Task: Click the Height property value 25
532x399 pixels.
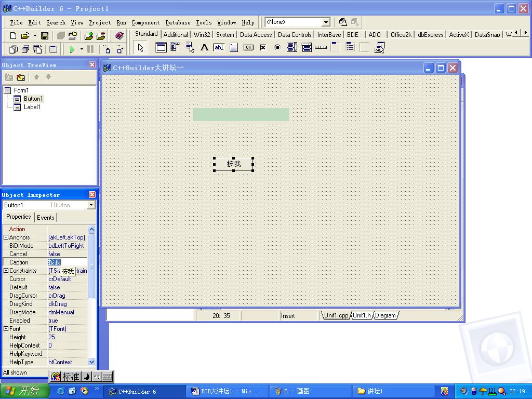Action: tap(67, 337)
